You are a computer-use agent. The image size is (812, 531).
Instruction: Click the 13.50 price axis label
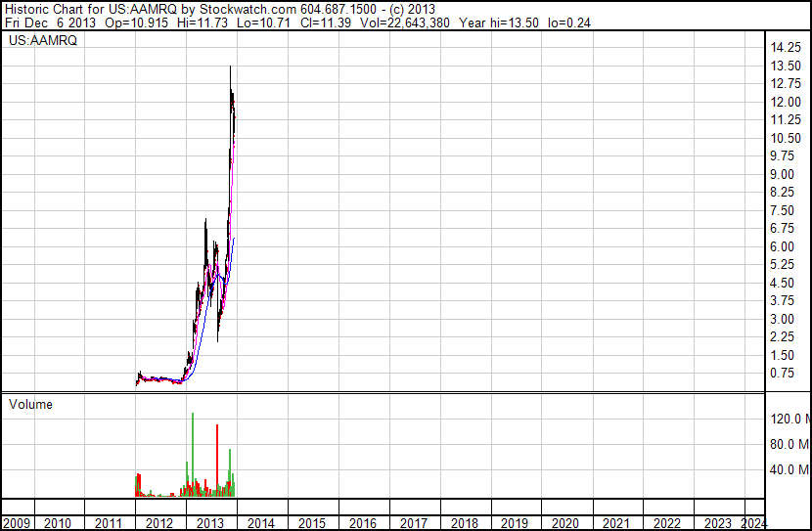(786, 66)
